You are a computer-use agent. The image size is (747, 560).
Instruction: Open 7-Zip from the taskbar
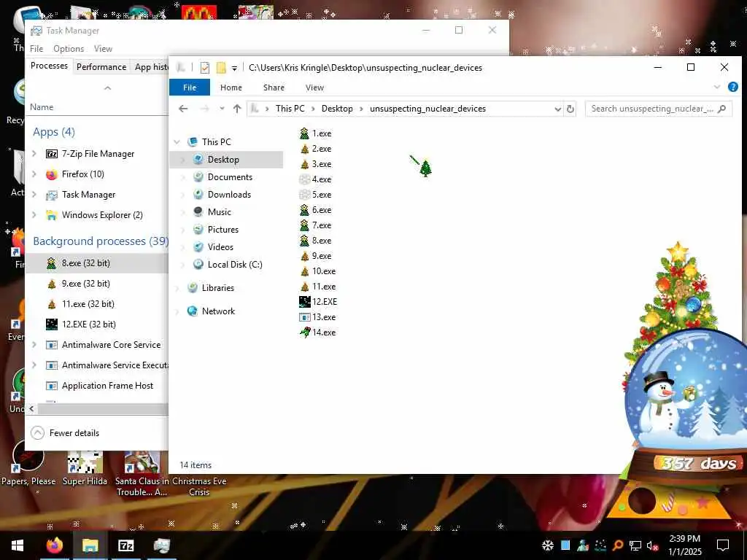coord(125,545)
